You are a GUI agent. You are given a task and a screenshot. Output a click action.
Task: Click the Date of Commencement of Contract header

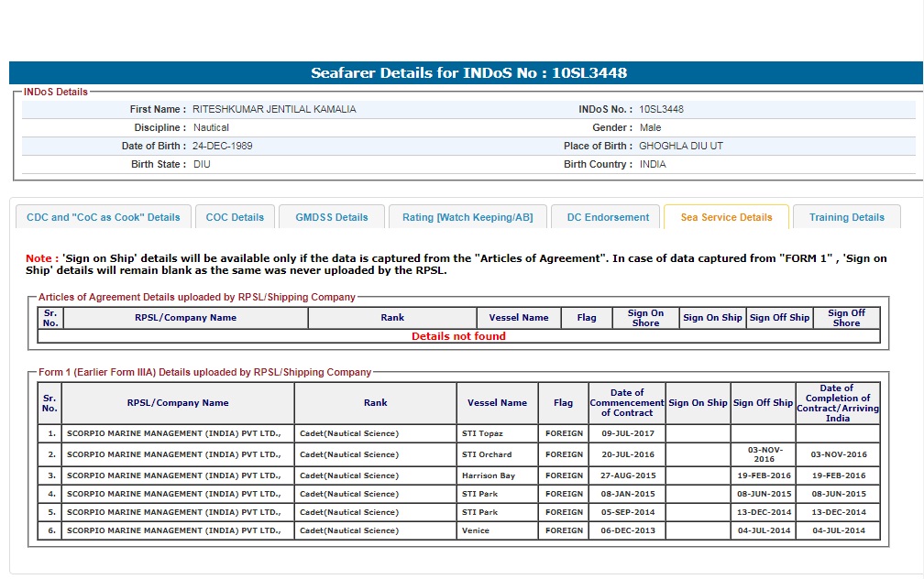pyautogui.click(x=627, y=403)
